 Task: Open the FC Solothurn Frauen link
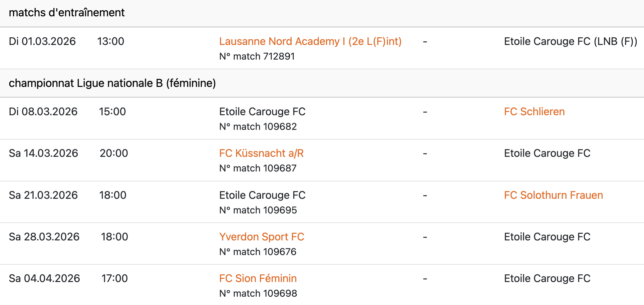[553, 195]
